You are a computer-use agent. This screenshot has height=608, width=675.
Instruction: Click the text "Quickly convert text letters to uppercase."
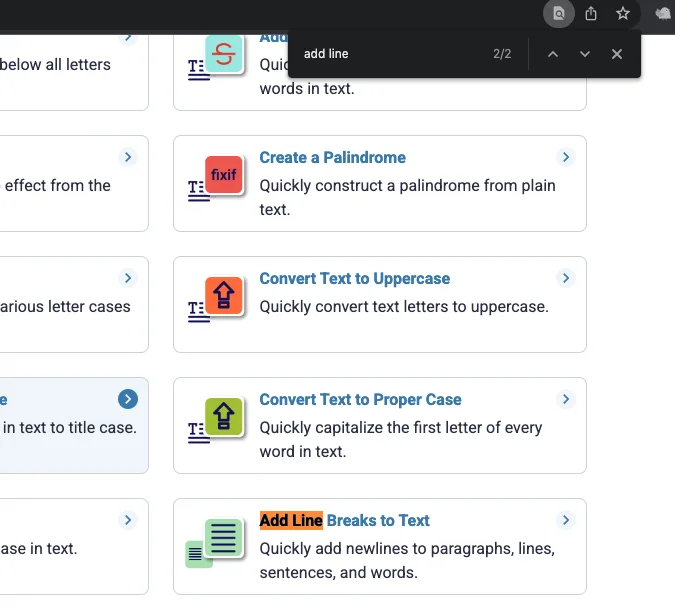click(x=404, y=307)
